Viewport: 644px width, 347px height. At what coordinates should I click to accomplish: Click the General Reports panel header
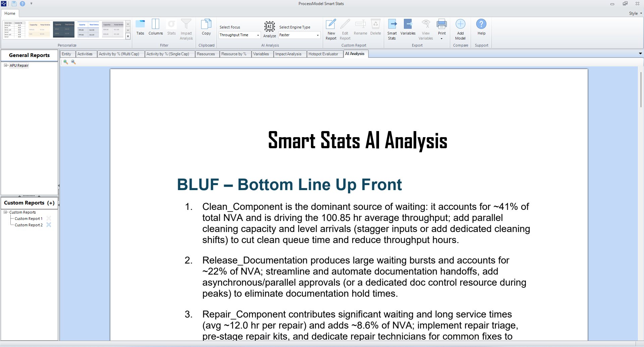point(29,55)
